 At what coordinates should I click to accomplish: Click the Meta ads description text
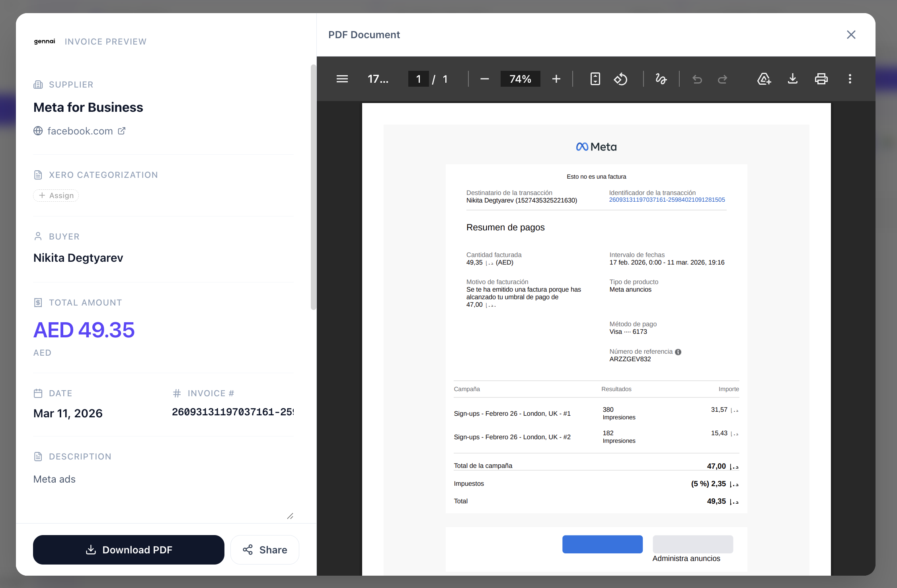click(x=55, y=479)
